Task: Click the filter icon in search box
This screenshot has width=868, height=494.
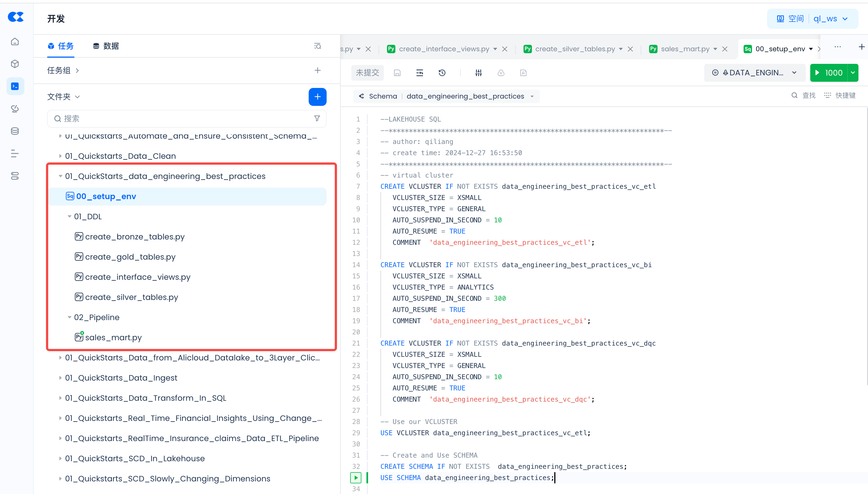Action: (x=317, y=118)
